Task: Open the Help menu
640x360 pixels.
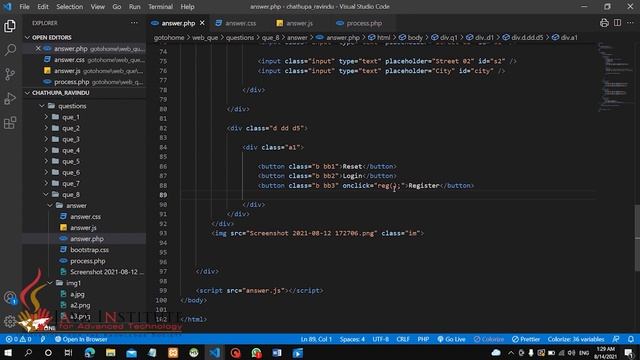Action: 187,7
